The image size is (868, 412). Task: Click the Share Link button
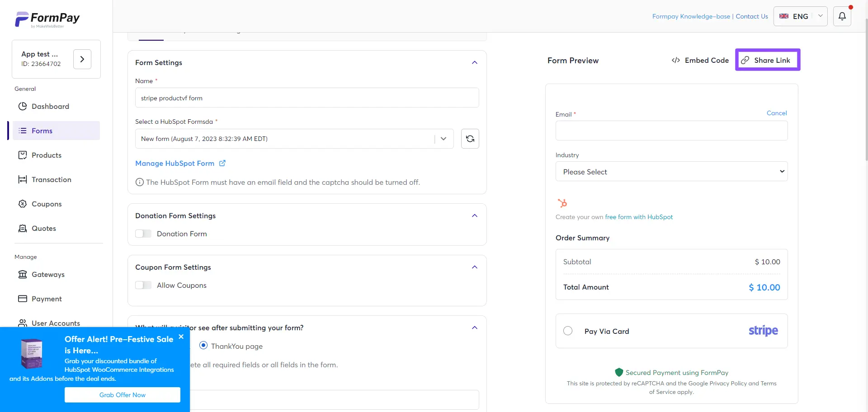tap(767, 60)
